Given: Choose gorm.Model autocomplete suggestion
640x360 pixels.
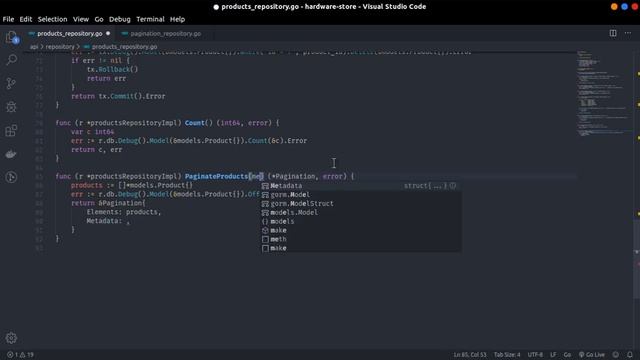Looking at the screenshot, I should pyautogui.click(x=361, y=195).
